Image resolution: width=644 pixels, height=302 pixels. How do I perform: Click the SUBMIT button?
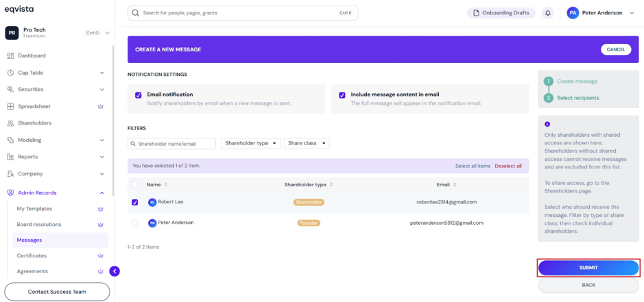click(x=588, y=268)
